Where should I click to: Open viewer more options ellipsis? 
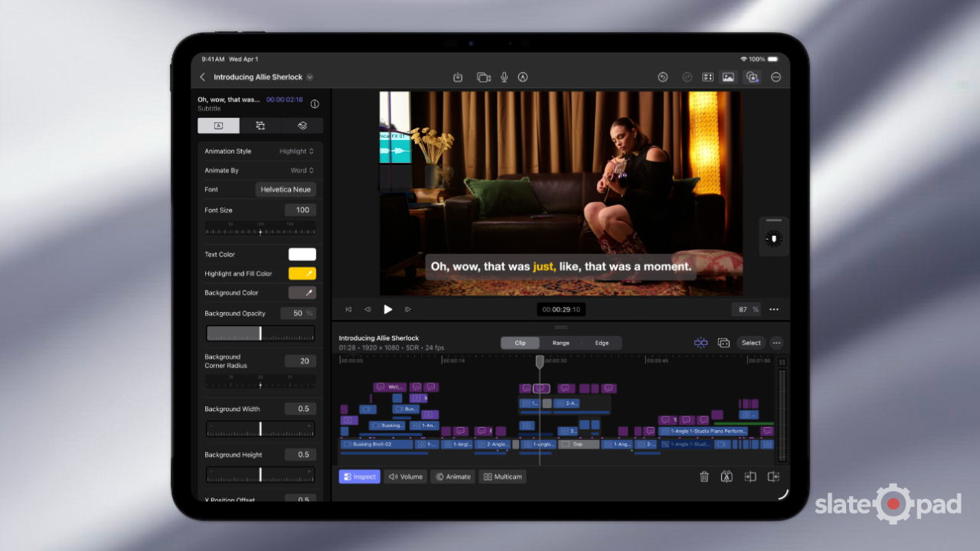pyautogui.click(x=774, y=310)
